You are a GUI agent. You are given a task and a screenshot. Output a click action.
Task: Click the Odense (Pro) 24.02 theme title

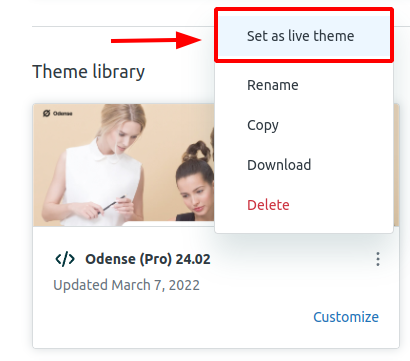click(148, 259)
